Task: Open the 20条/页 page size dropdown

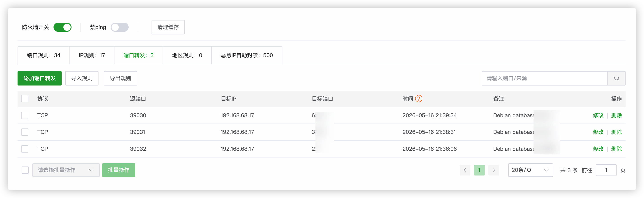Action: 530,170
